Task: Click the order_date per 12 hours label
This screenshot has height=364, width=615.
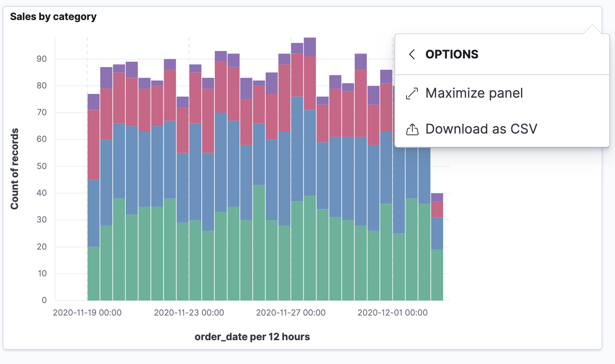Action: (252, 337)
